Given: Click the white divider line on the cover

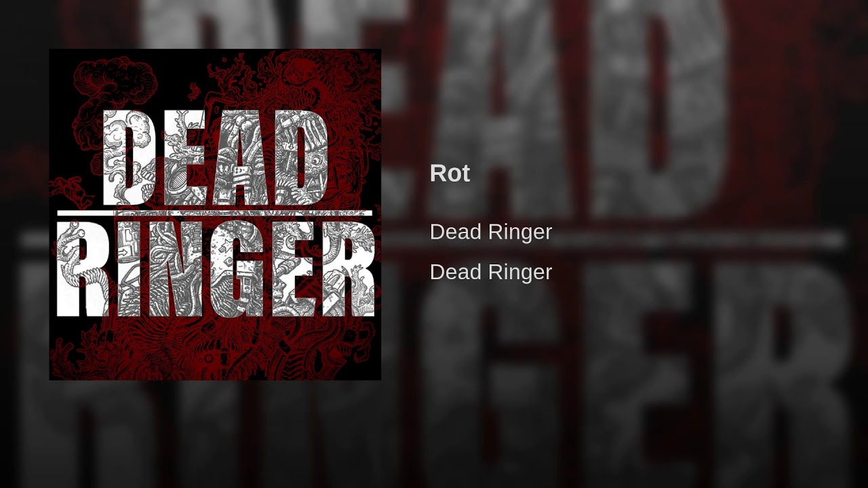Looking at the screenshot, I should pos(215,213).
